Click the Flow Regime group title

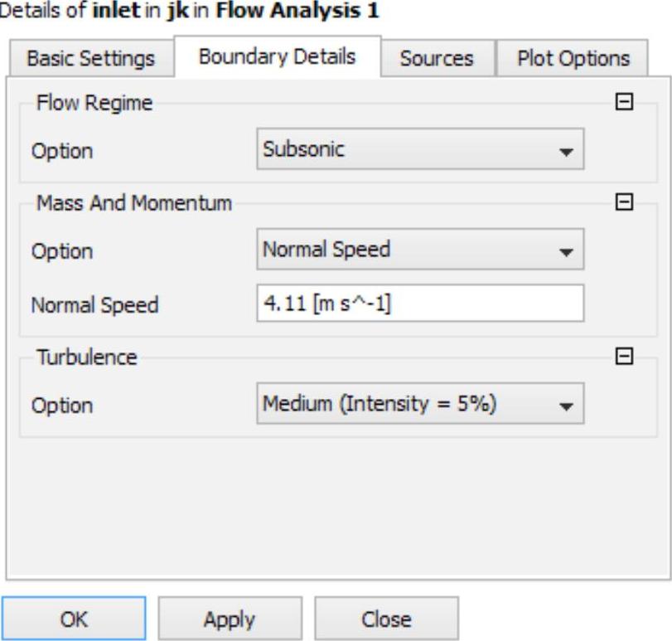[x=94, y=103]
